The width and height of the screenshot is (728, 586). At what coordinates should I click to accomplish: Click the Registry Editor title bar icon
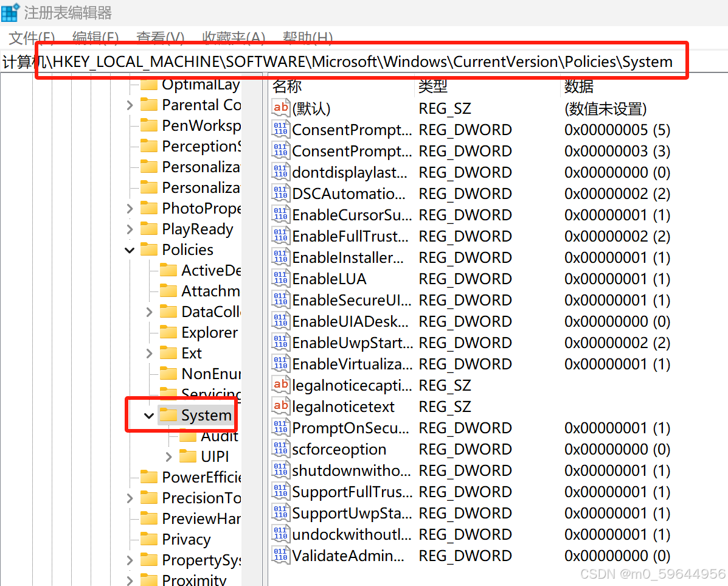tap(11, 12)
